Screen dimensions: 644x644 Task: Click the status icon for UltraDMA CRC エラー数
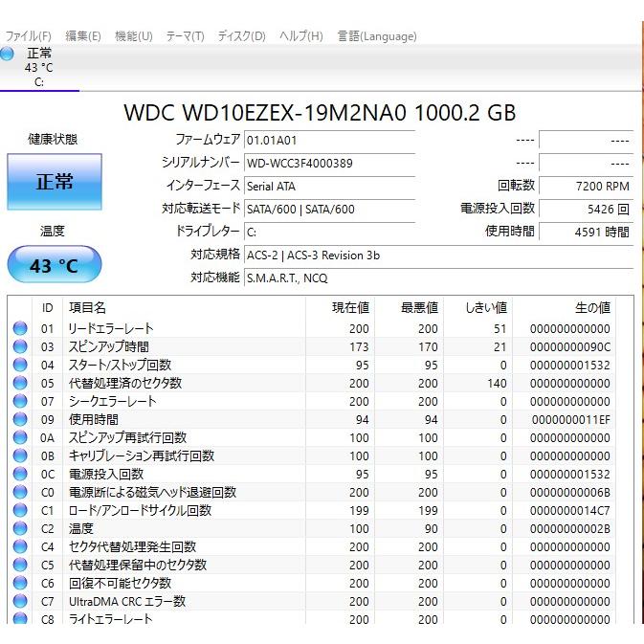click(20, 601)
